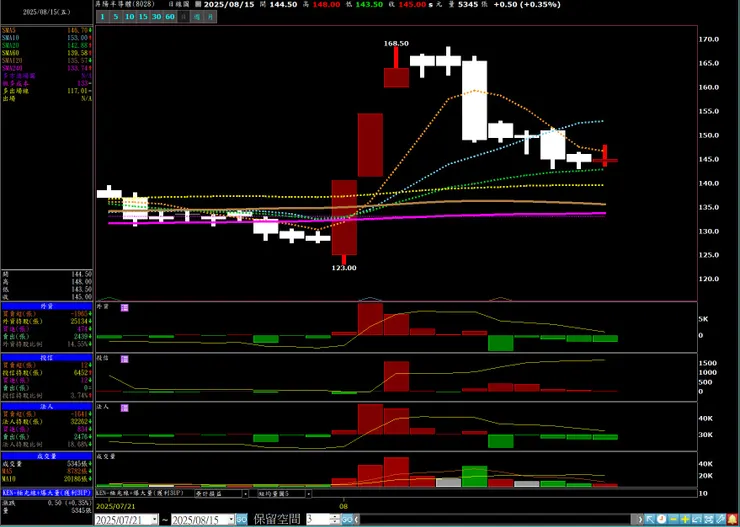Click the 成交量 blue panel header

[x=47, y=456]
